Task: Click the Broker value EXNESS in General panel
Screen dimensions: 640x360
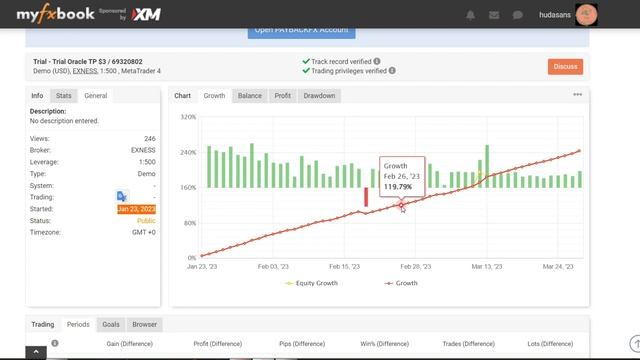Action: [143, 150]
